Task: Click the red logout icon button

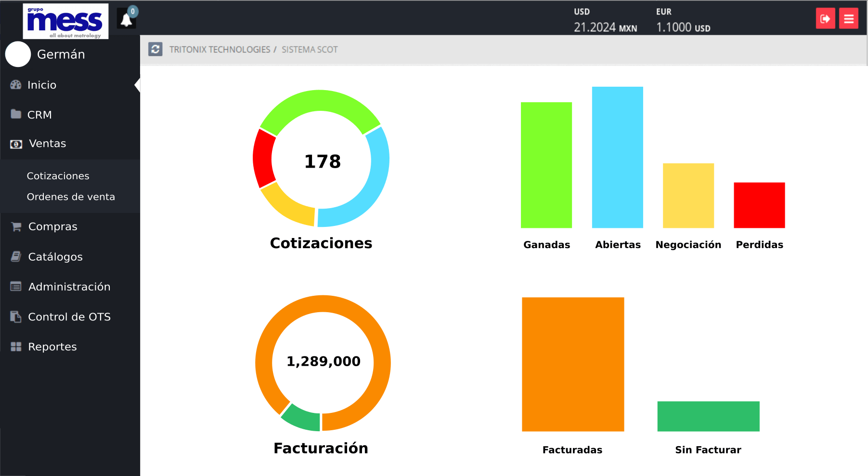Action: [x=825, y=19]
